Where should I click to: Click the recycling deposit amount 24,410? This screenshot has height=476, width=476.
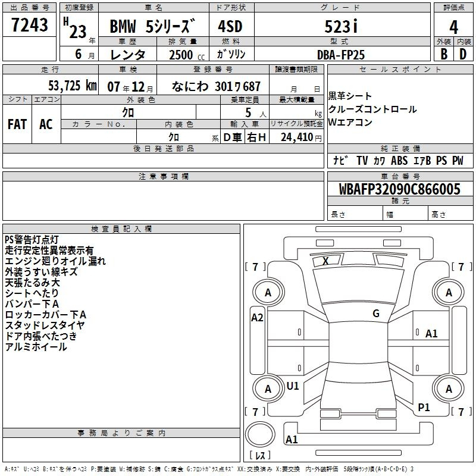[x=296, y=137]
